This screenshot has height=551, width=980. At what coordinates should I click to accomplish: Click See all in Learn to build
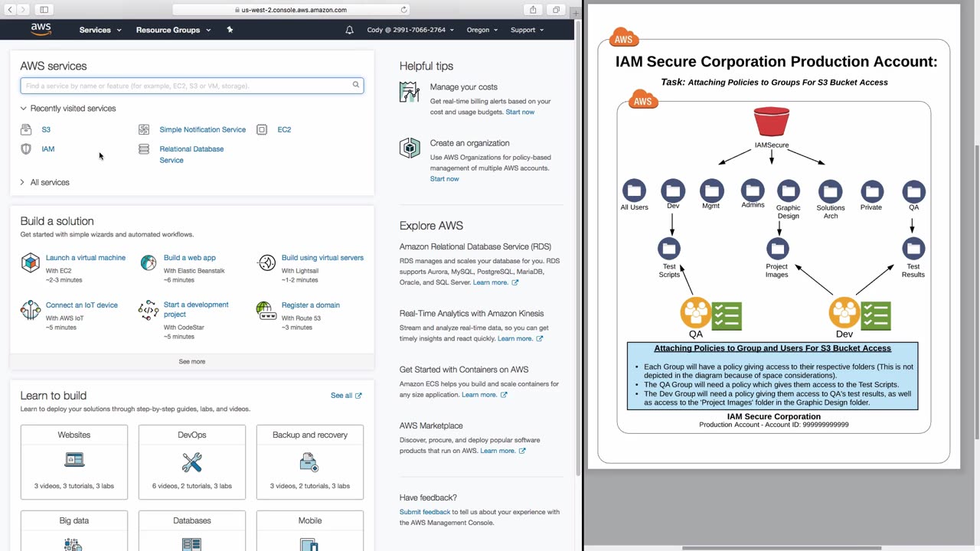[x=346, y=396]
